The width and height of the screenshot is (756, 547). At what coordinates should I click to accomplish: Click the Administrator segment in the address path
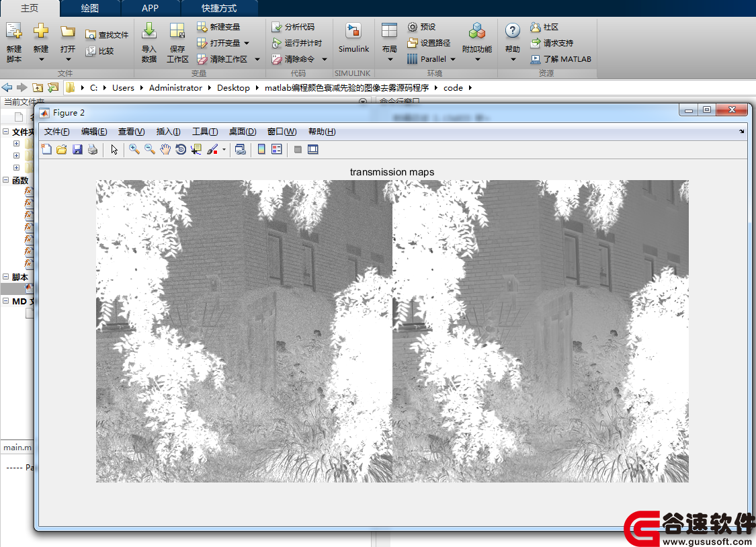175,88
